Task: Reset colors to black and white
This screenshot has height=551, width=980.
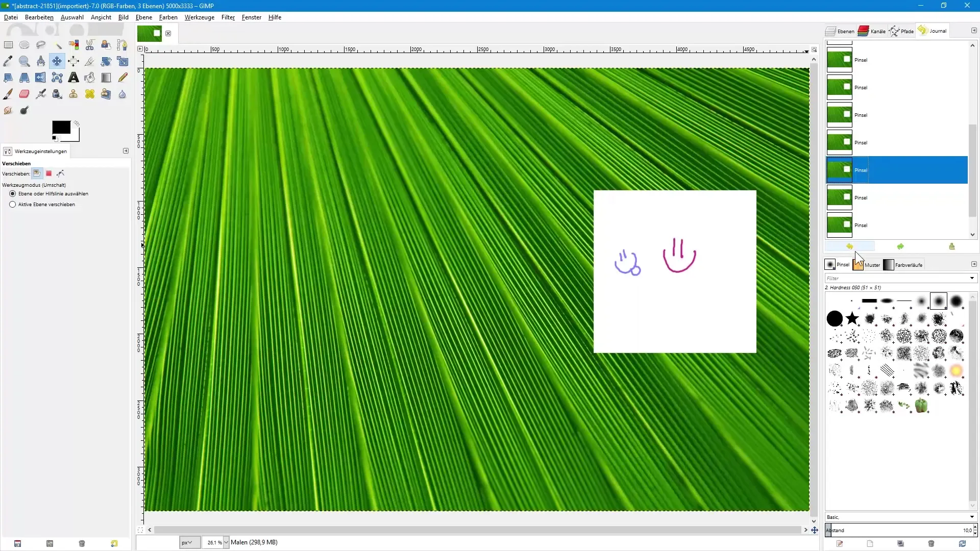Action: 55,139
